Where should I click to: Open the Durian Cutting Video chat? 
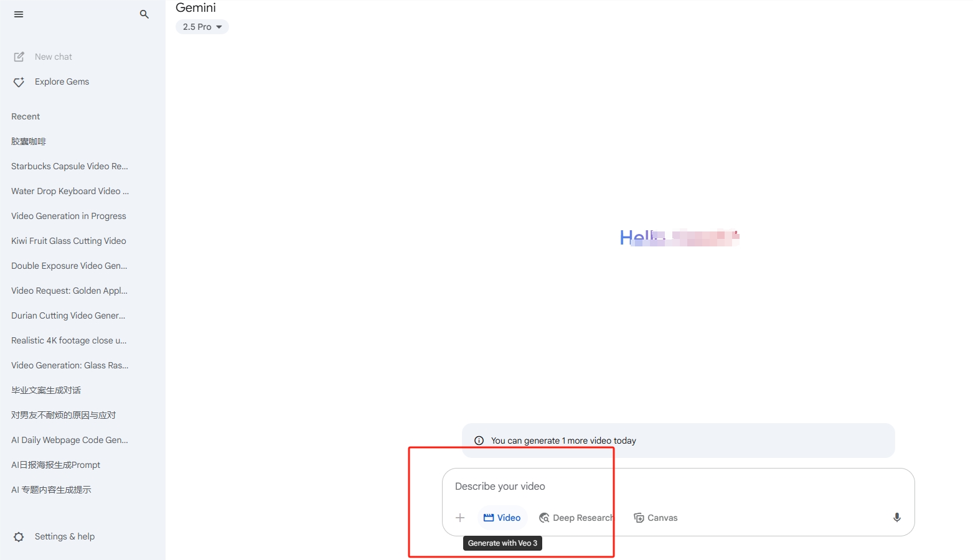pyautogui.click(x=68, y=315)
